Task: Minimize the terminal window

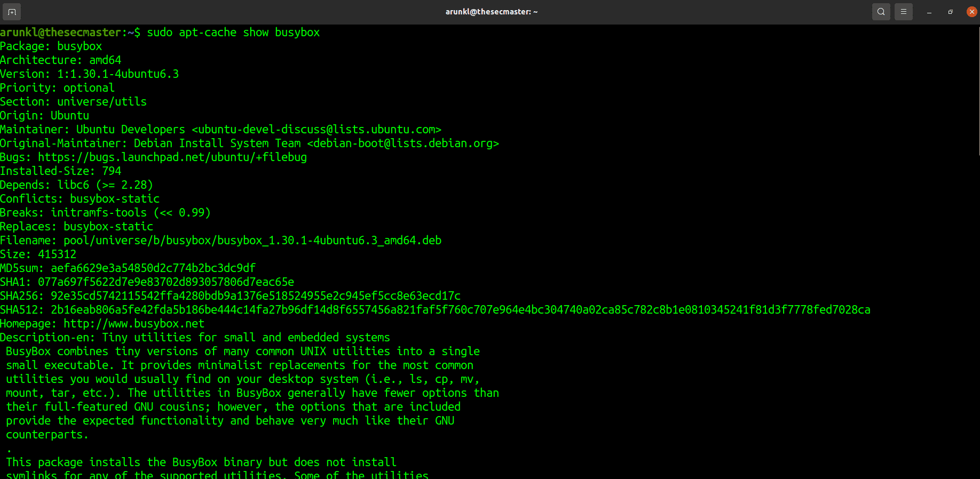Action: pyautogui.click(x=929, y=12)
